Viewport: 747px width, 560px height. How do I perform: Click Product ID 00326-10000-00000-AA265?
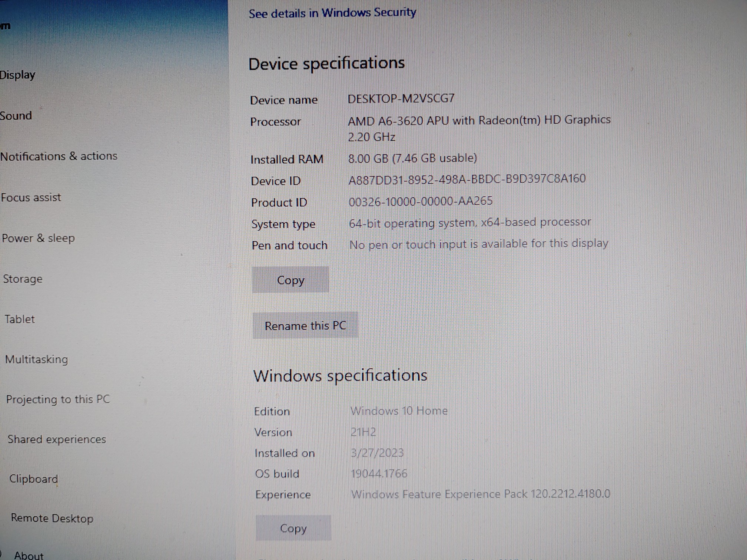click(421, 201)
